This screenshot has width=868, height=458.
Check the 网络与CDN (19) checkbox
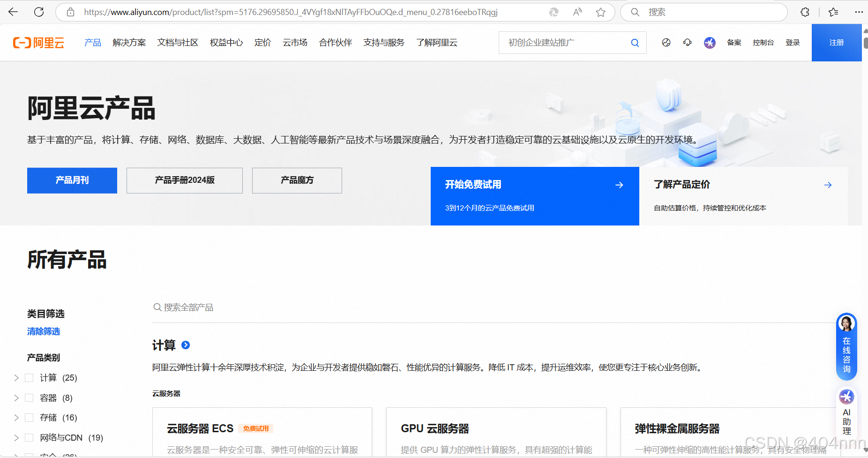coord(29,438)
